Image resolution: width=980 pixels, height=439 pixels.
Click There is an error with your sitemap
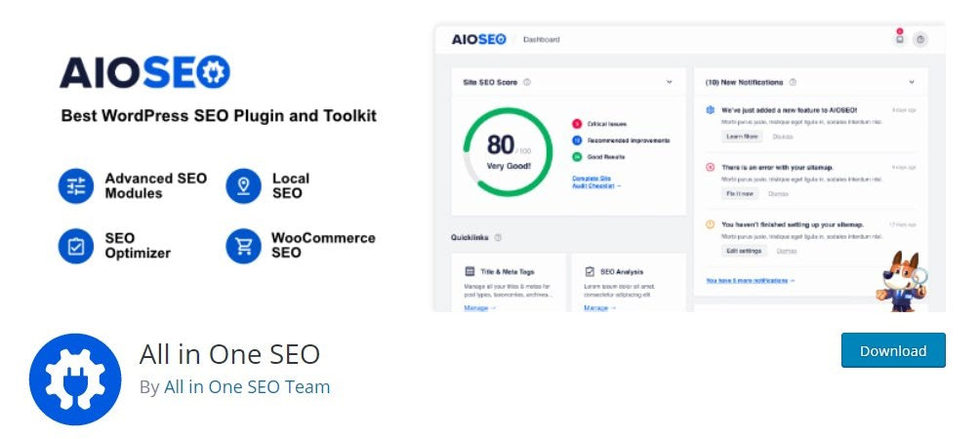(778, 168)
